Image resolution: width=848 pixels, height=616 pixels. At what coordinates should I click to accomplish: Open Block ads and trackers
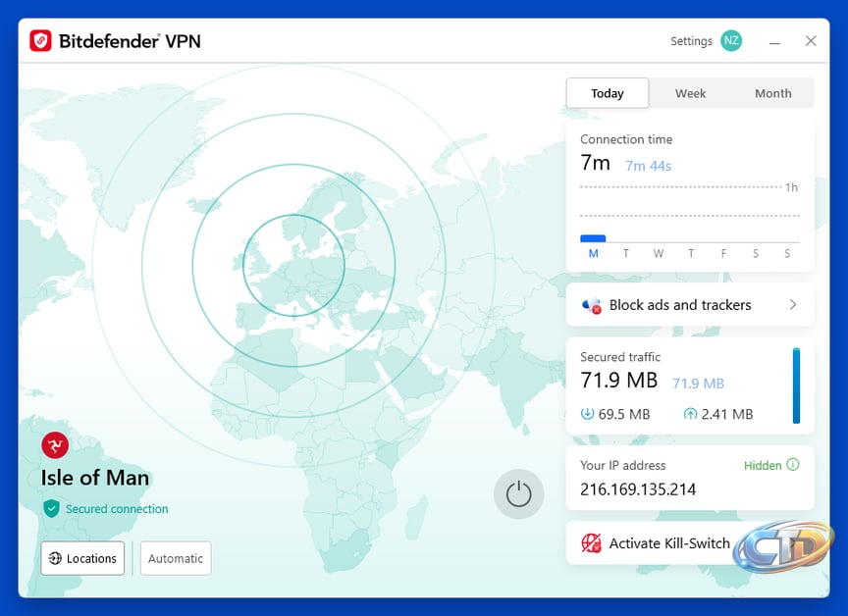[690, 305]
